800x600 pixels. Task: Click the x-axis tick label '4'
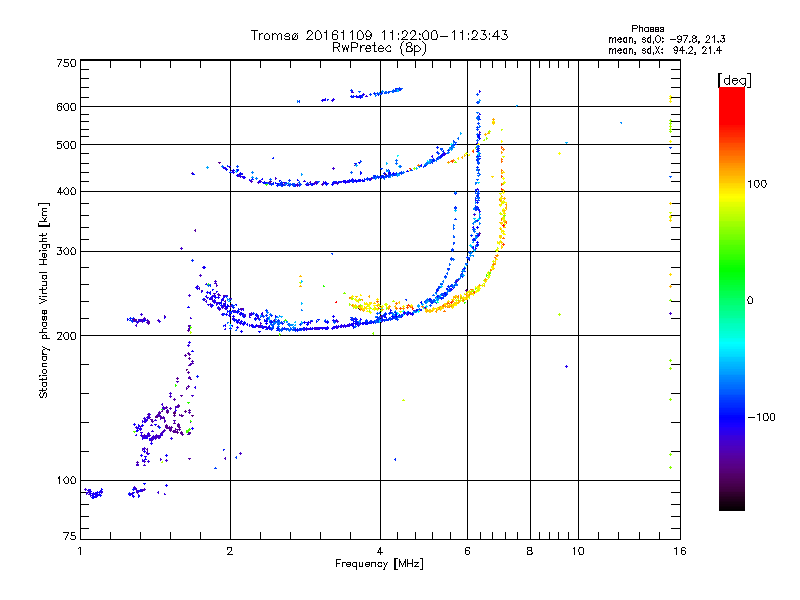pyautogui.click(x=380, y=551)
